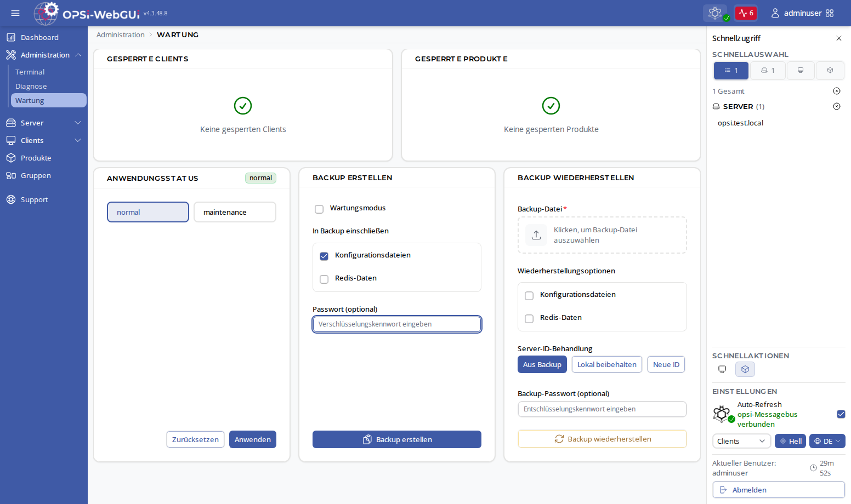Image resolution: width=851 pixels, height=504 pixels.
Task: Check Redis-Daten under Wiederherstellungsoptionen
Action: click(529, 318)
